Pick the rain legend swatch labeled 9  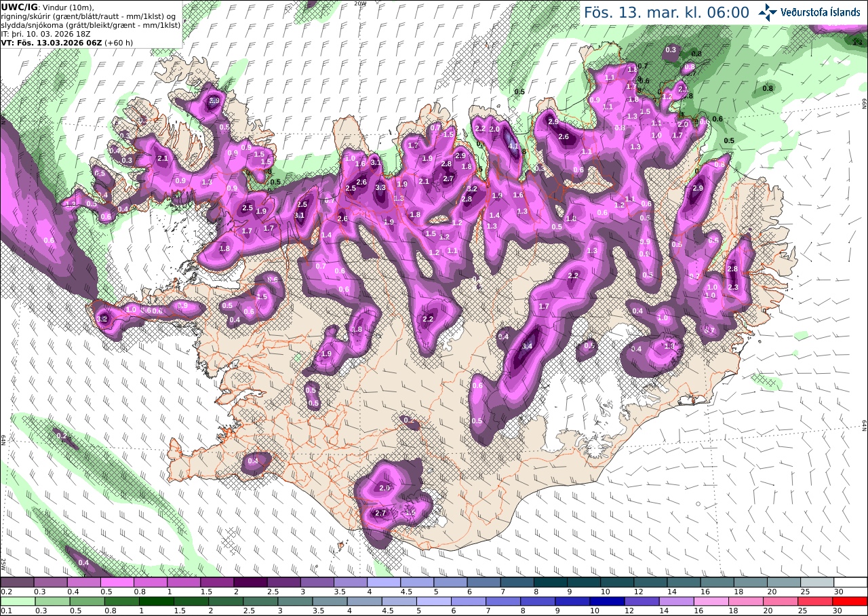pyautogui.click(x=572, y=601)
